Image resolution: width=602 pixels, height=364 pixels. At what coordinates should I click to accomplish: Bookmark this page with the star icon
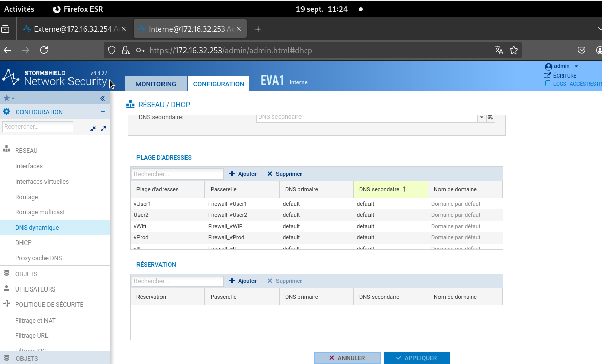point(514,50)
